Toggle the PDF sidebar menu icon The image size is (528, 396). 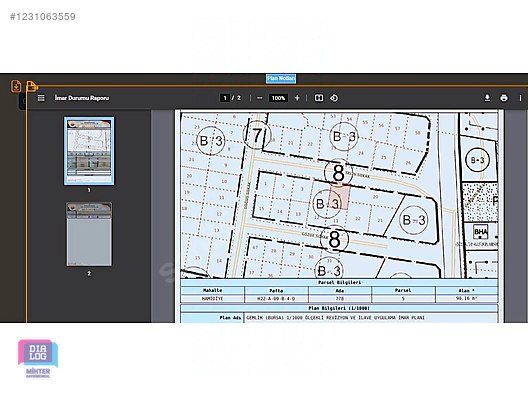(x=41, y=98)
